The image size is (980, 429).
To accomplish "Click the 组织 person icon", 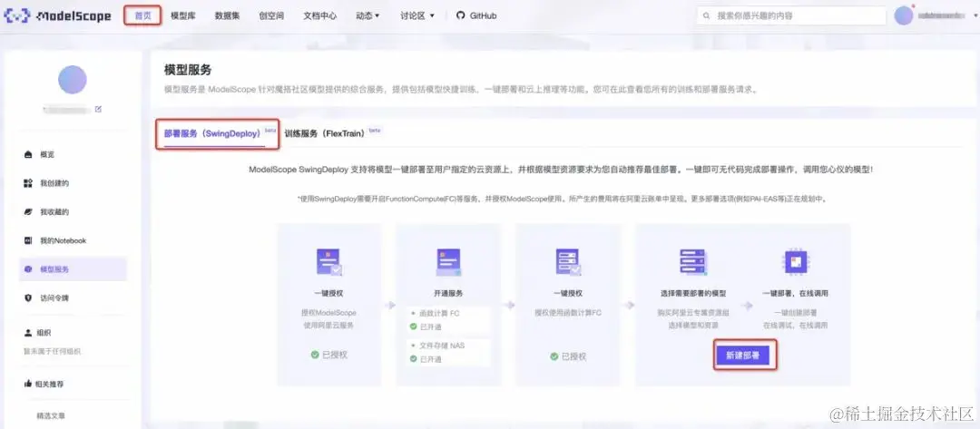I will [x=27, y=333].
